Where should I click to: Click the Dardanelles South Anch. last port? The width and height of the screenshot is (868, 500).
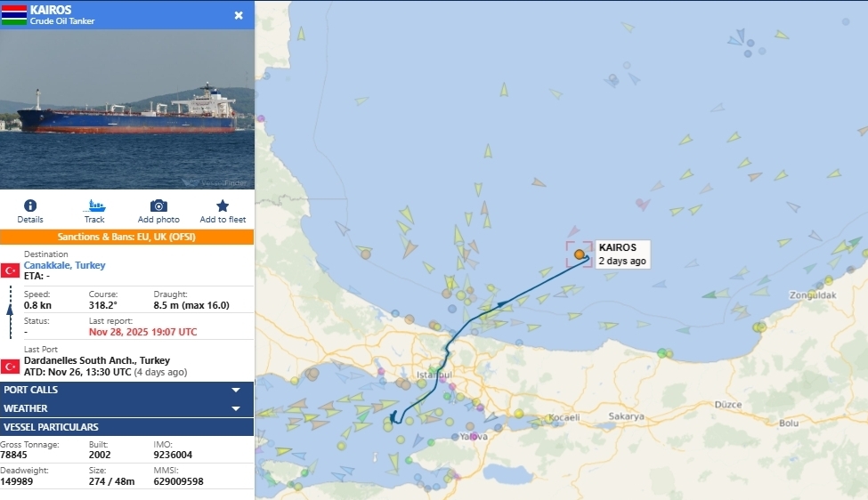tap(97, 360)
